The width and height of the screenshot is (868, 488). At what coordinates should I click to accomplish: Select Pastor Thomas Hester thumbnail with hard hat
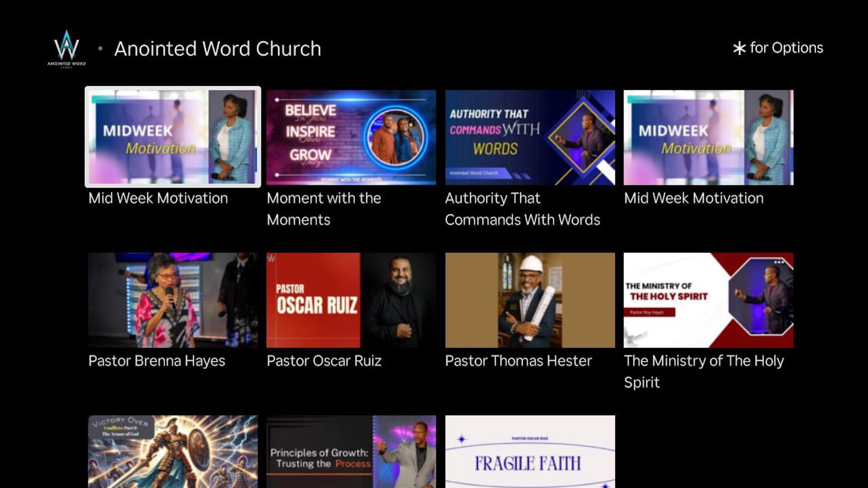pyautogui.click(x=530, y=300)
